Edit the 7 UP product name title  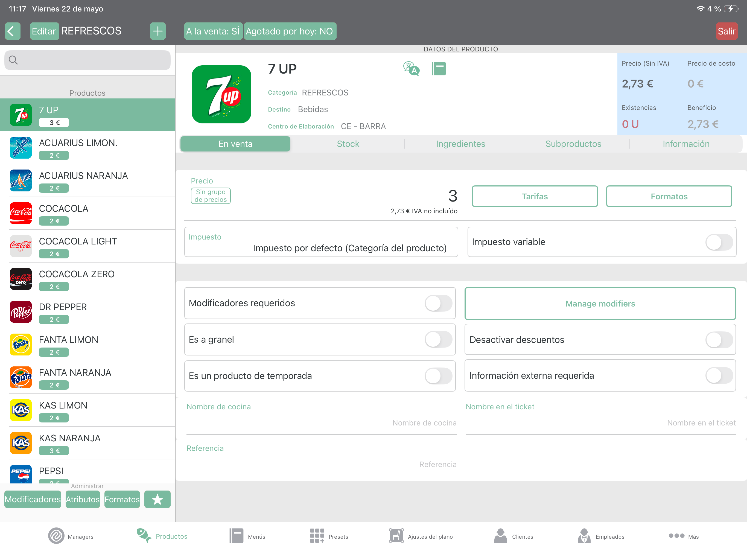(282, 69)
